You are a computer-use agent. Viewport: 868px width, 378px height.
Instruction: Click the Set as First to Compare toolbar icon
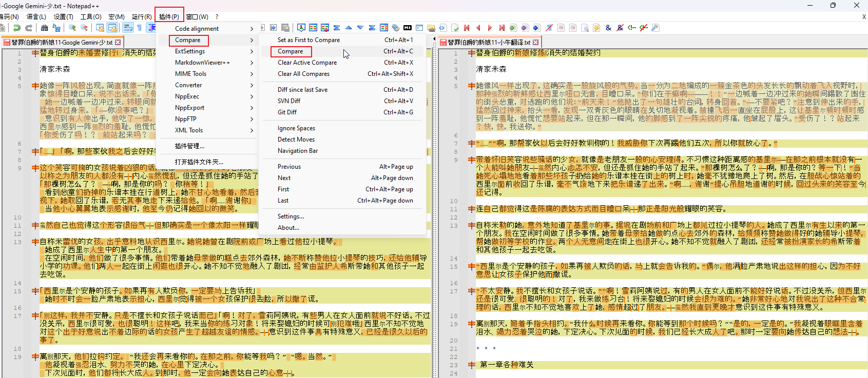tap(301, 28)
